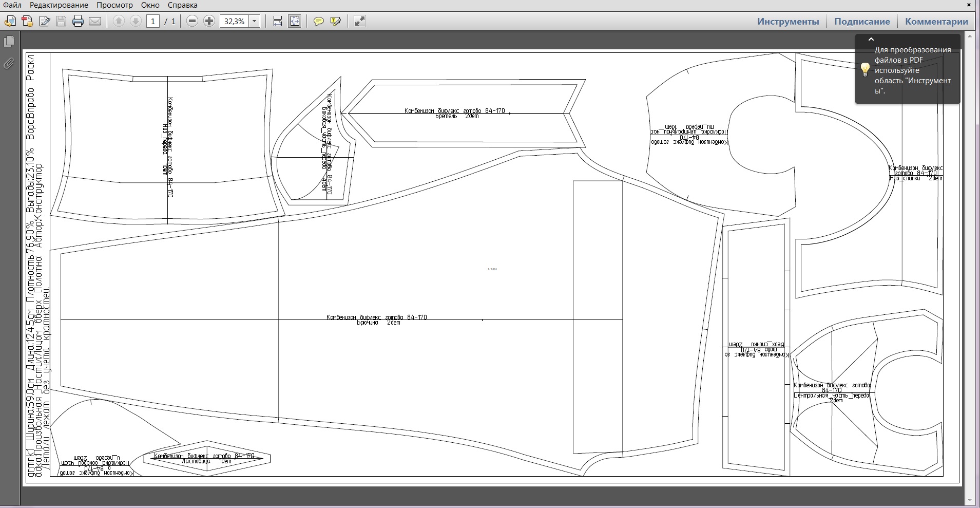Click the page number input field

[x=153, y=21]
